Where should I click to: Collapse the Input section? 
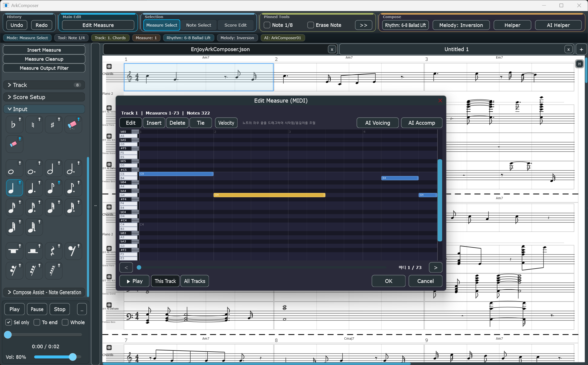(44, 109)
